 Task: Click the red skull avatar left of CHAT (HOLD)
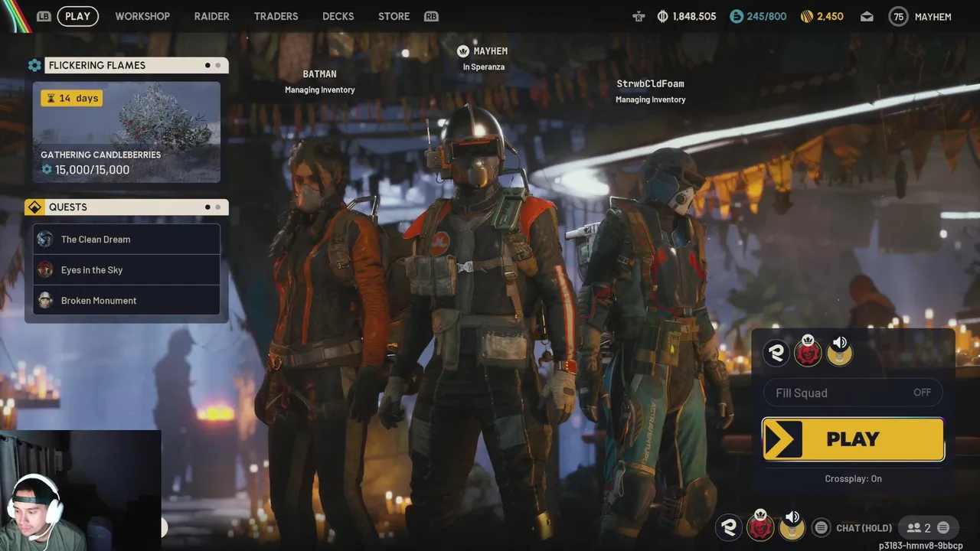[760, 527]
